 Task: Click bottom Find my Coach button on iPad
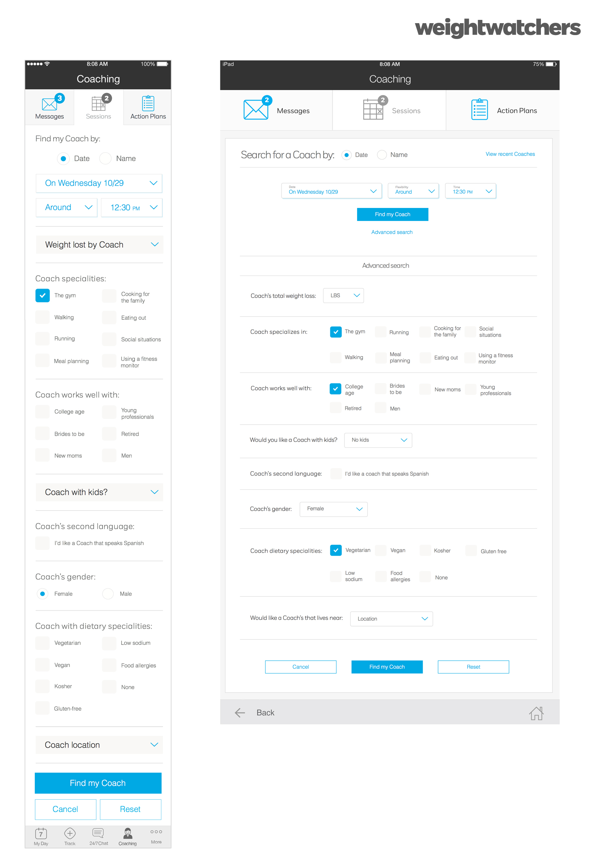tap(387, 667)
